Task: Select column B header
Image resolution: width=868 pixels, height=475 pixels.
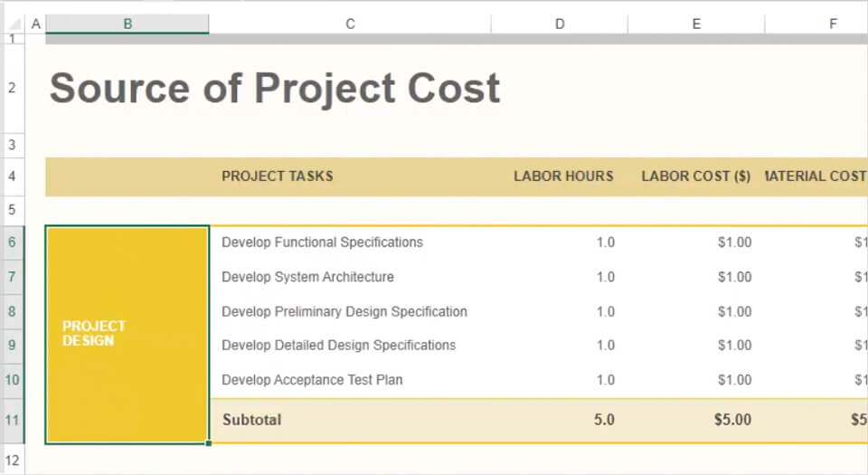Action: (127, 24)
